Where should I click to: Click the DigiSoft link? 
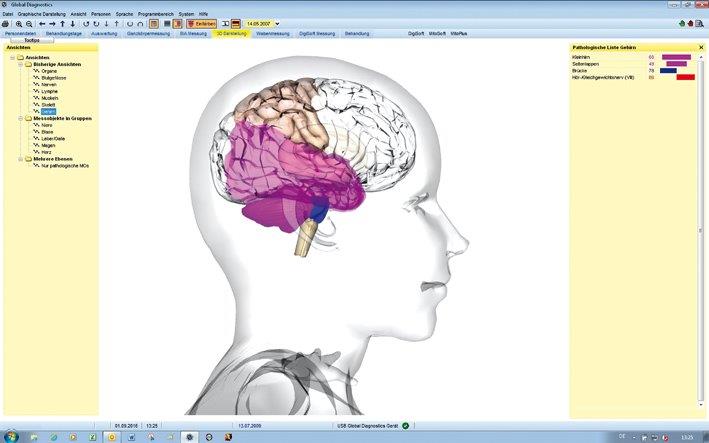pyautogui.click(x=416, y=33)
